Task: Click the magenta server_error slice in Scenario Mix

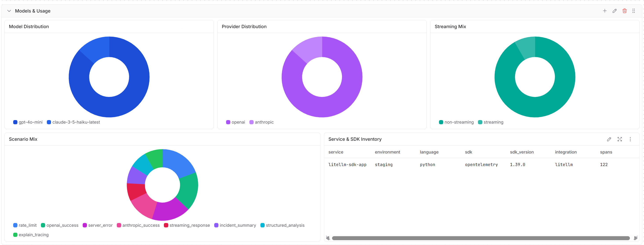Action: click(x=169, y=210)
